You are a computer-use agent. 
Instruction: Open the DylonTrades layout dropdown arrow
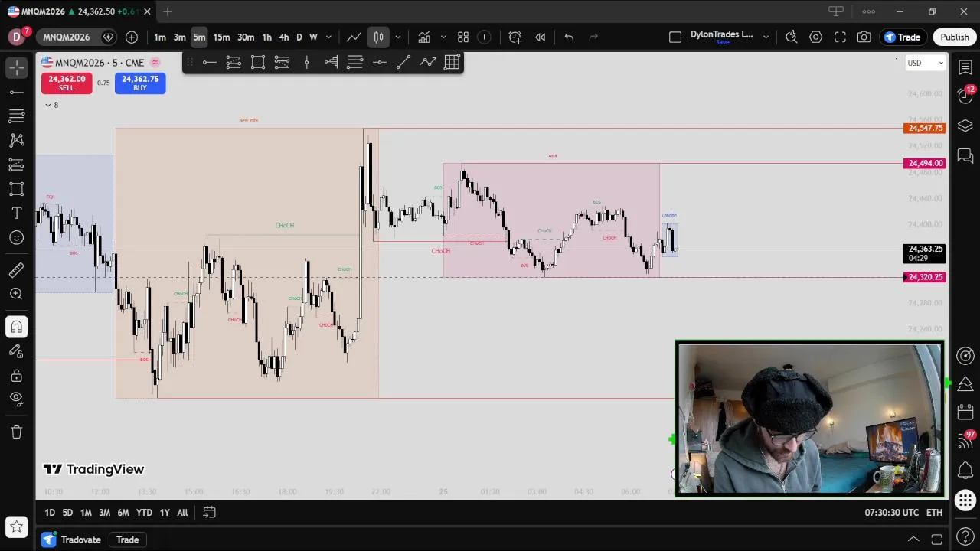[x=766, y=37]
